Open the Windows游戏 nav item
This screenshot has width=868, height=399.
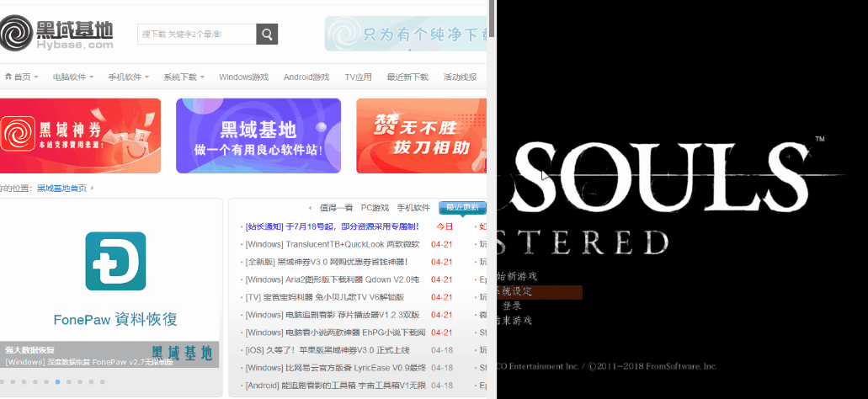243,77
